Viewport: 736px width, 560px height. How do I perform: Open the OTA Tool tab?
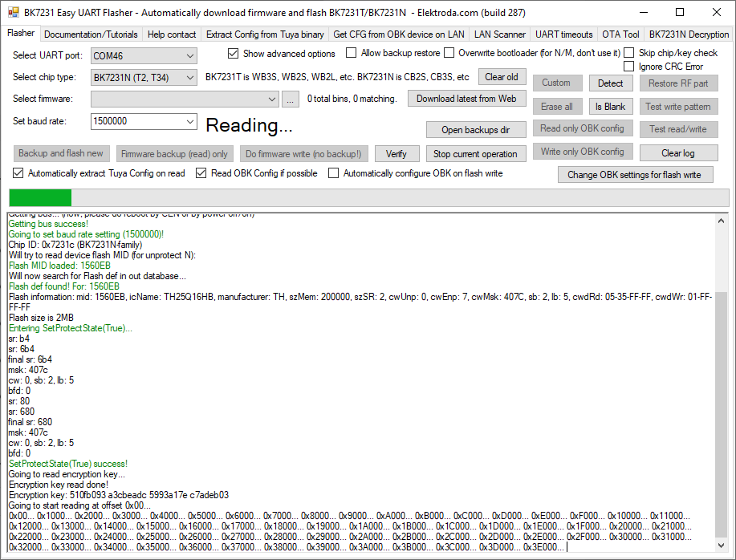coord(620,34)
